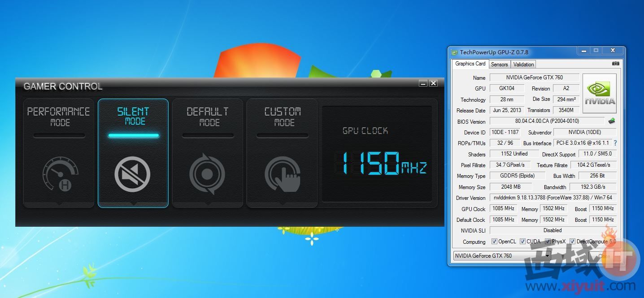Screen dimensions: 644x298
Task: Toggle the PhysX checkbox
Action: [x=548, y=241]
